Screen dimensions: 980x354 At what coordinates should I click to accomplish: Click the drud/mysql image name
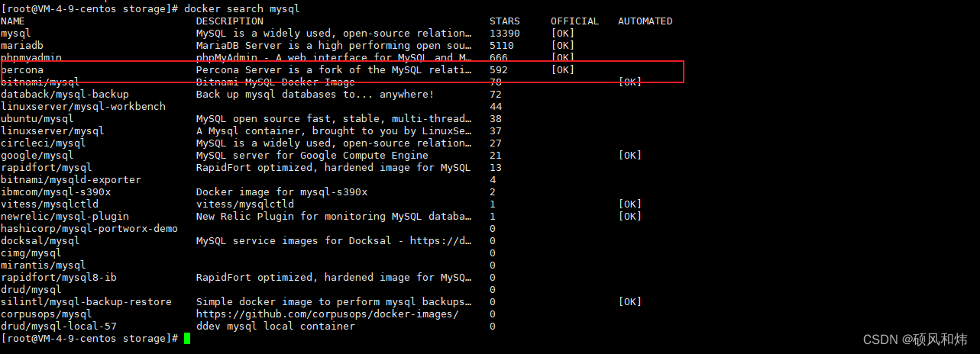point(31,290)
